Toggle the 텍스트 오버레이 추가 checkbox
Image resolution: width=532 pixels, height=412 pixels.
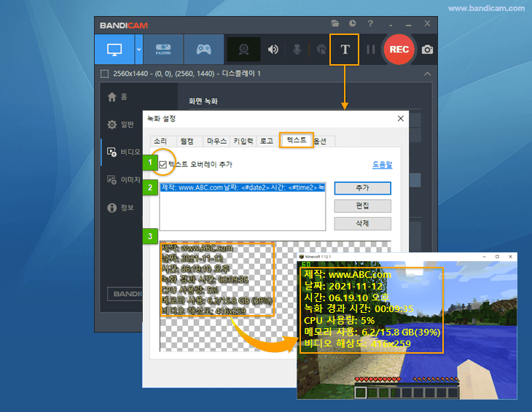163,165
